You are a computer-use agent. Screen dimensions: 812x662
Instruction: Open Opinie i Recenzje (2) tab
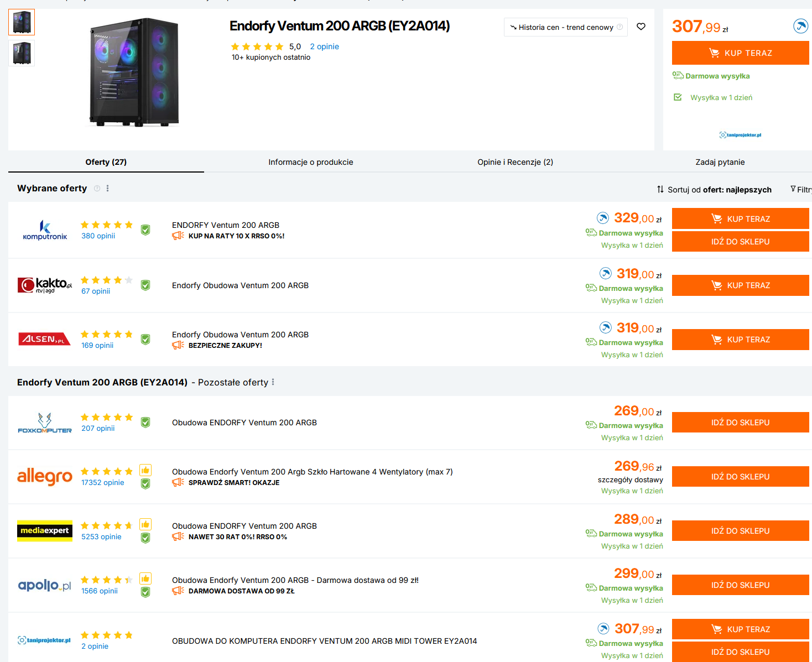pyautogui.click(x=516, y=162)
